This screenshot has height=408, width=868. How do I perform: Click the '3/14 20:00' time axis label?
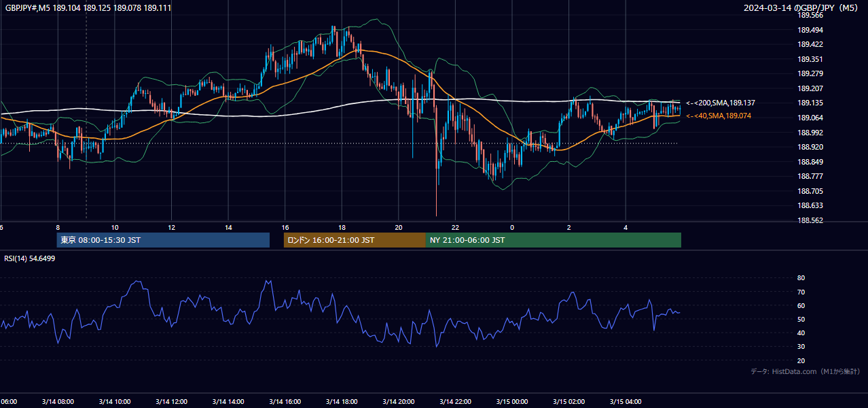tap(399, 401)
